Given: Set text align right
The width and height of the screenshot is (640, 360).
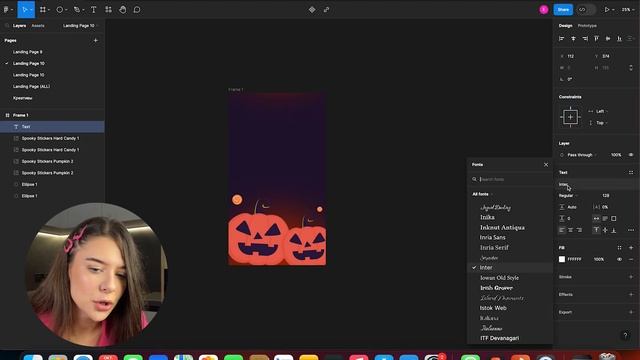Looking at the screenshot, I should point(579,230).
